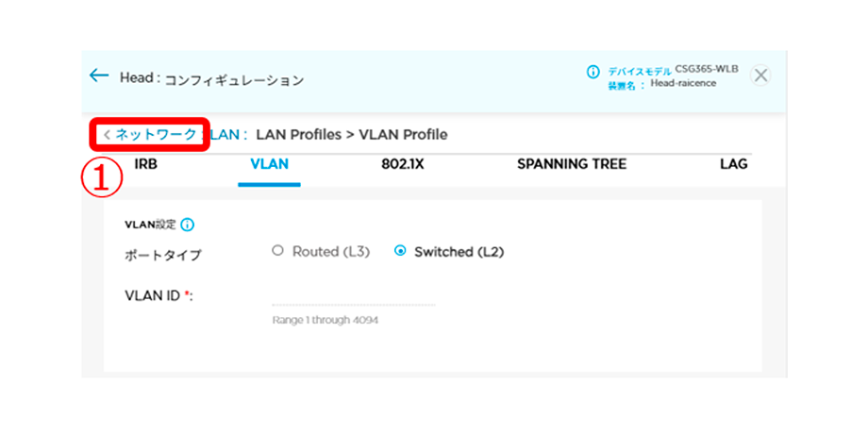The image size is (868, 434).
Task: Switch to the SPANNING TREE tab
Action: (x=571, y=164)
